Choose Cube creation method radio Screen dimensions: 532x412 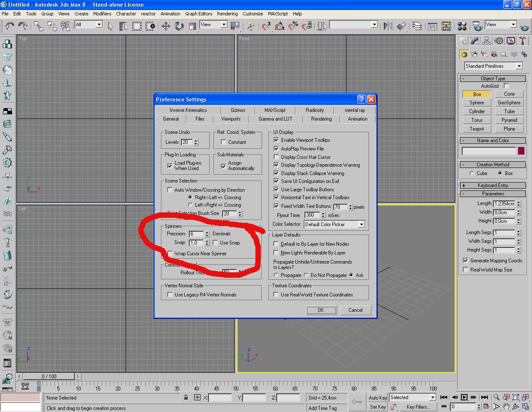(472, 173)
